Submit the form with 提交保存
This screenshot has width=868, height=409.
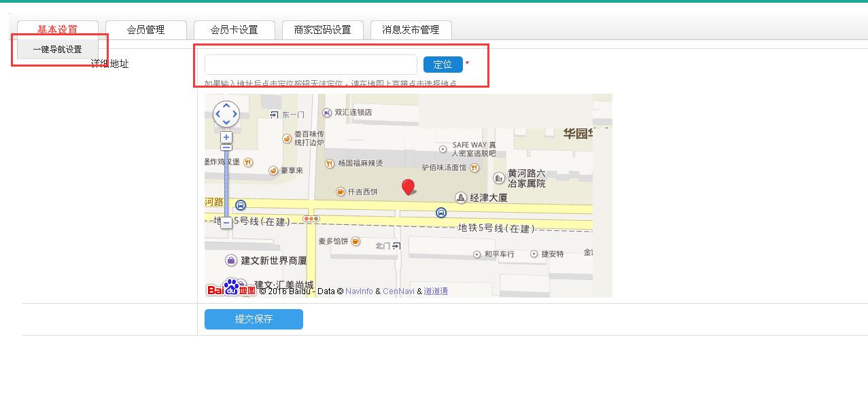point(254,319)
